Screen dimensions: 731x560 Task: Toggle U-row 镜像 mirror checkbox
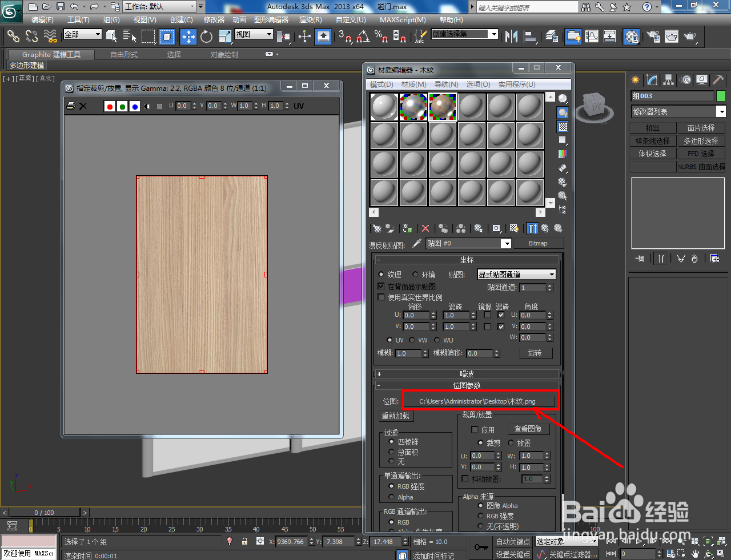487,315
